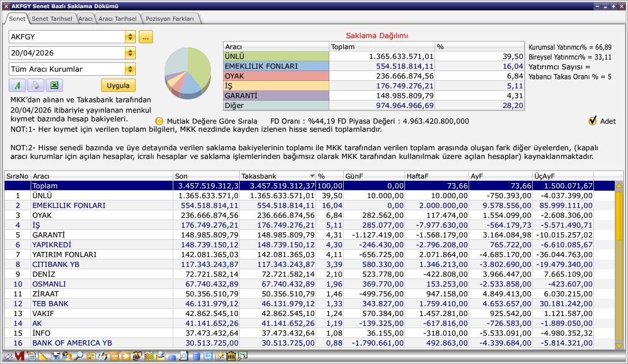Click the Excel export icon
The image size is (628, 364).
54,86
